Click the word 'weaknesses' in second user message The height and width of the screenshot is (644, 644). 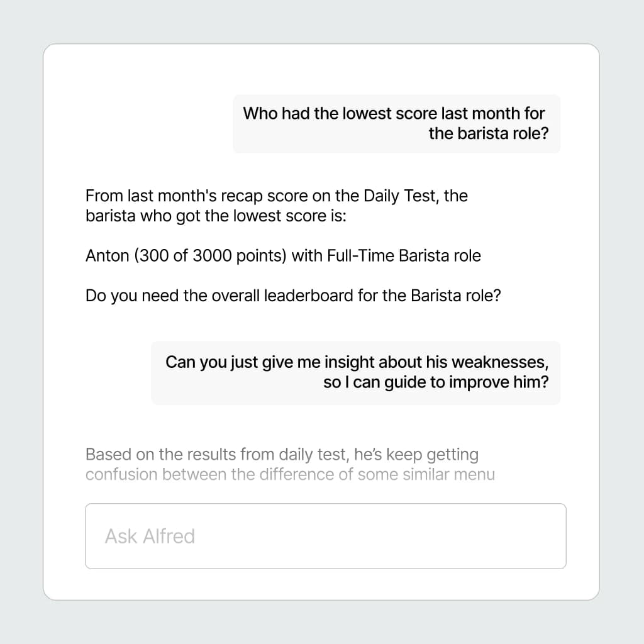pos(500,362)
